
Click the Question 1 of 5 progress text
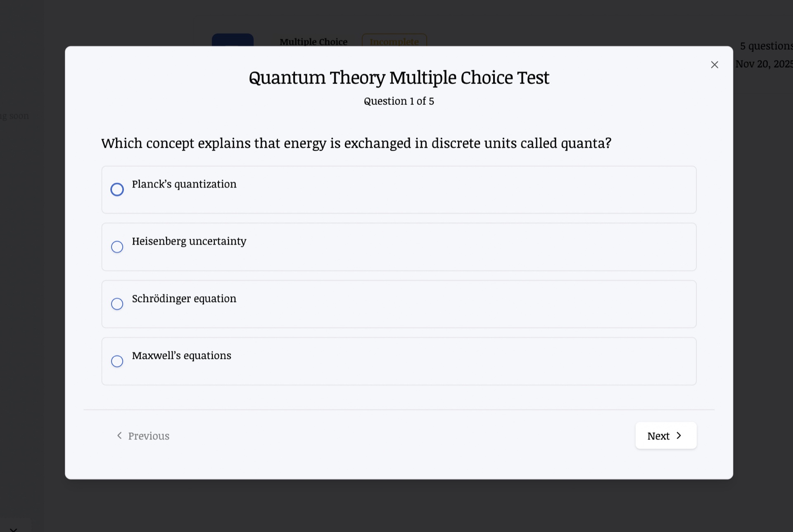[x=399, y=101]
